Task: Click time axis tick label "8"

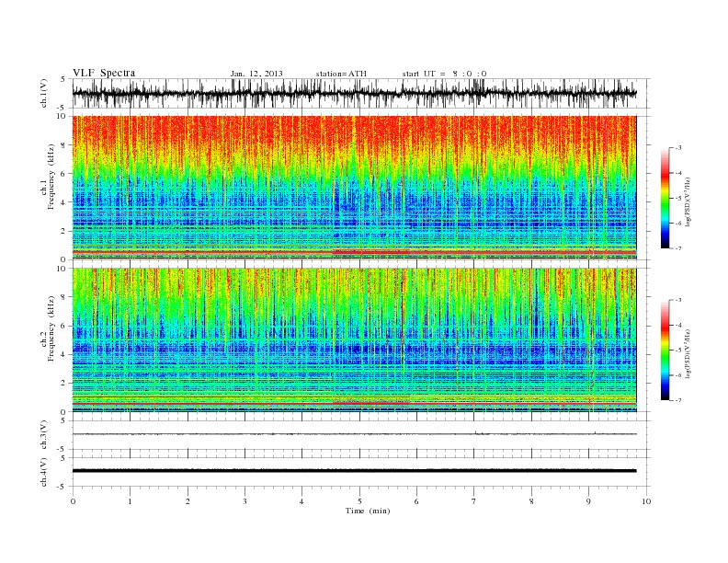Action: (x=531, y=501)
